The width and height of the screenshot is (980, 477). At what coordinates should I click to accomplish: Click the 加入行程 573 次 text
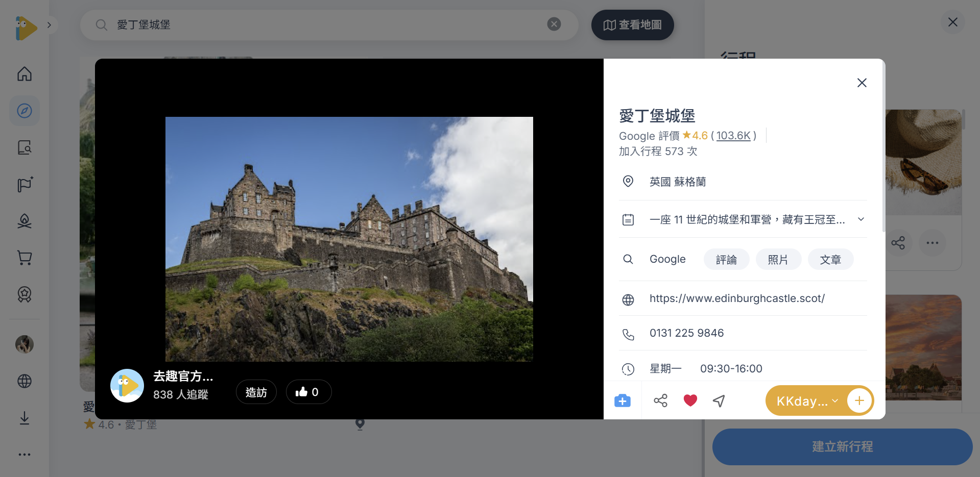pos(658,151)
